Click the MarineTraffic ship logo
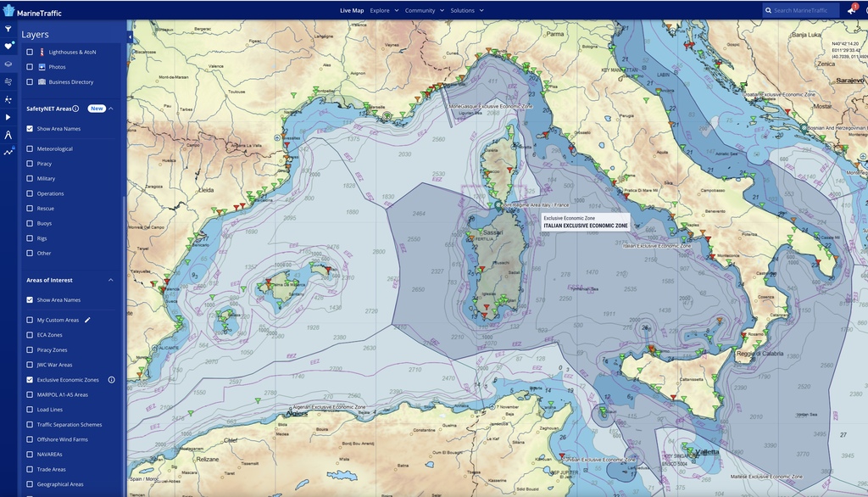Image resolution: width=868 pixels, height=497 pixels. 8,11
